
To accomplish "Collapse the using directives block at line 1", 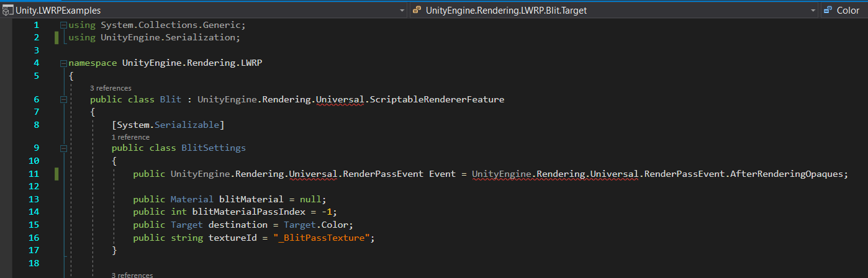I will click(63, 25).
